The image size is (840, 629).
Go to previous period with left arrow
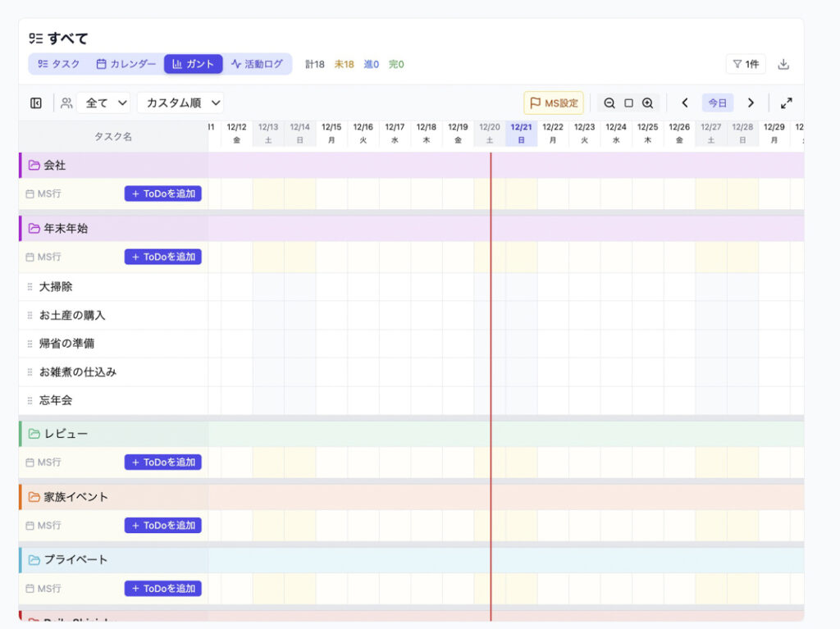(685, 103)
